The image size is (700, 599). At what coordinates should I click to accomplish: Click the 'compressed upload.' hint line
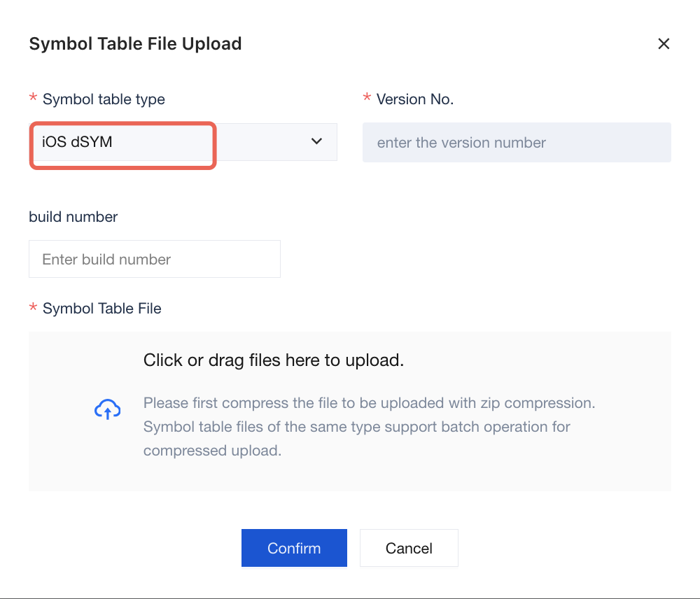213,451
